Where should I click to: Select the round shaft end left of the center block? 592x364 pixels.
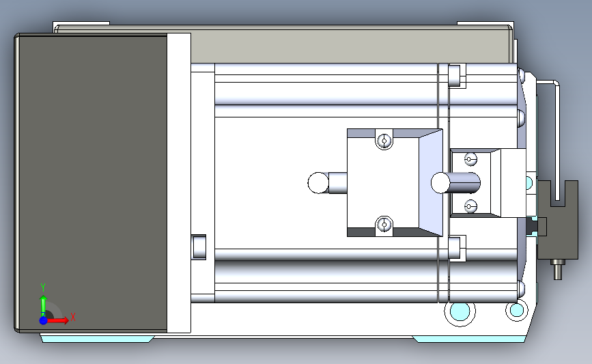(x=318, y=183)
